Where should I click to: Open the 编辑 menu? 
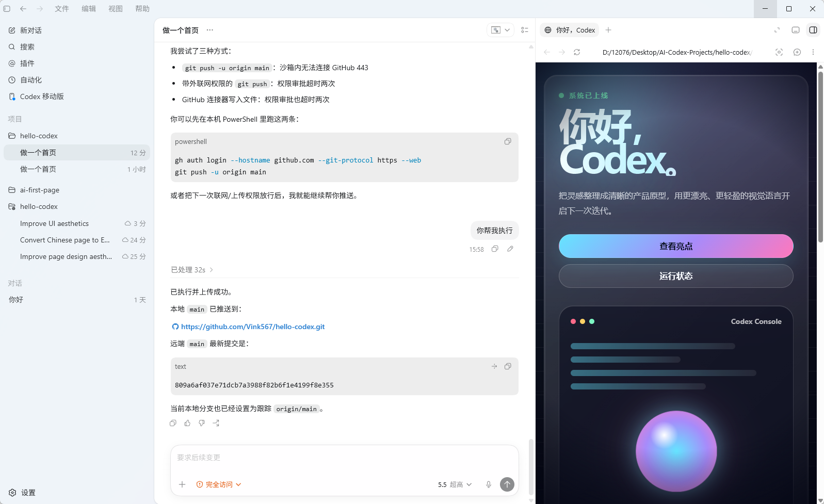[89, 9]
